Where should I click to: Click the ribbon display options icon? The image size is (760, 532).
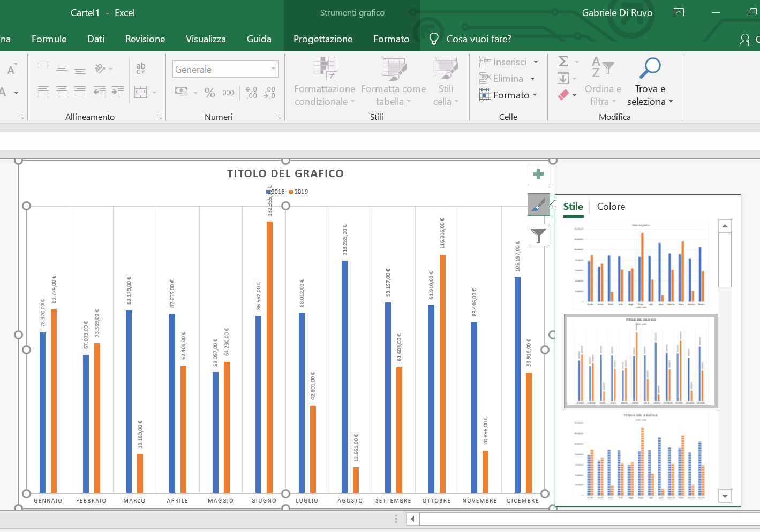click(x=679, y=12)
